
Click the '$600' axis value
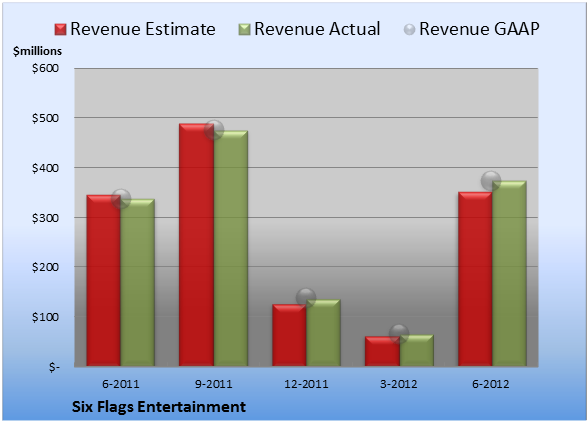pyautogui.click(x=45, y=68)
